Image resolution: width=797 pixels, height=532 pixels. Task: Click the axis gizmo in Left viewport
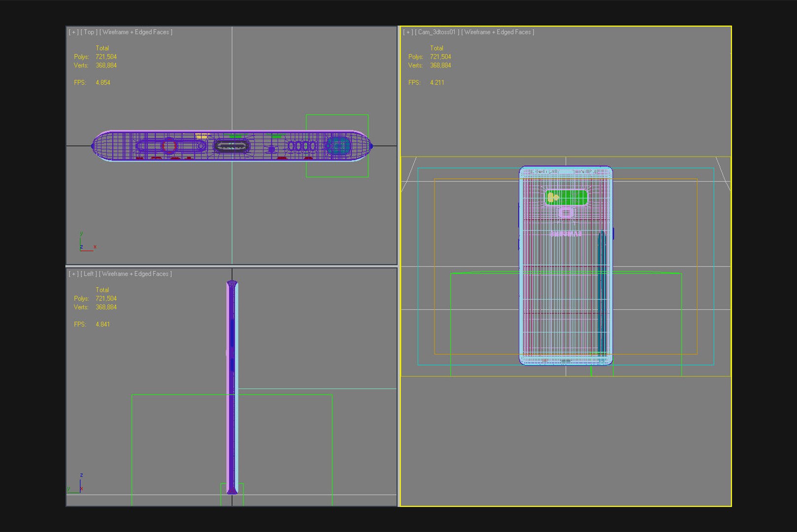[x=76, y=483]
